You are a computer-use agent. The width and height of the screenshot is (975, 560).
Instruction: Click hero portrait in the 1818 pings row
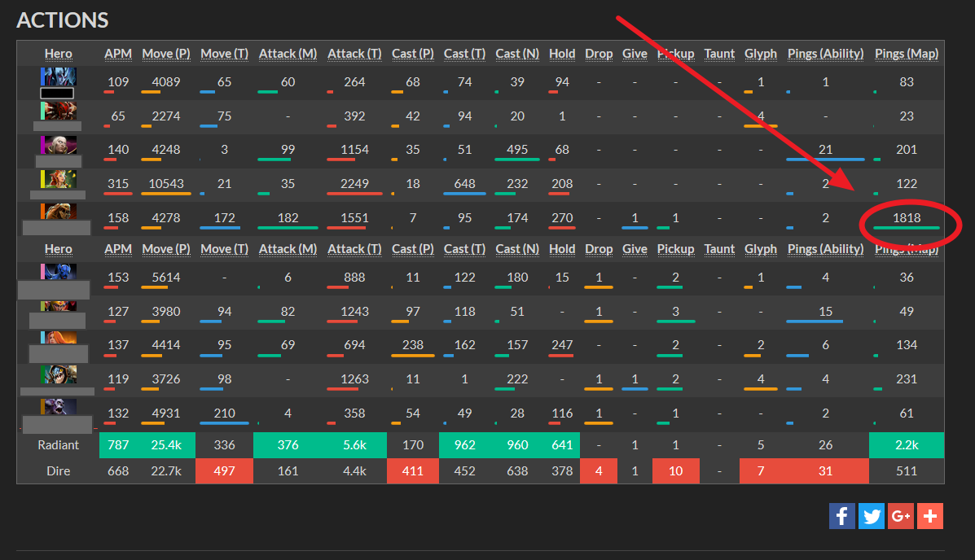[58, 212]
